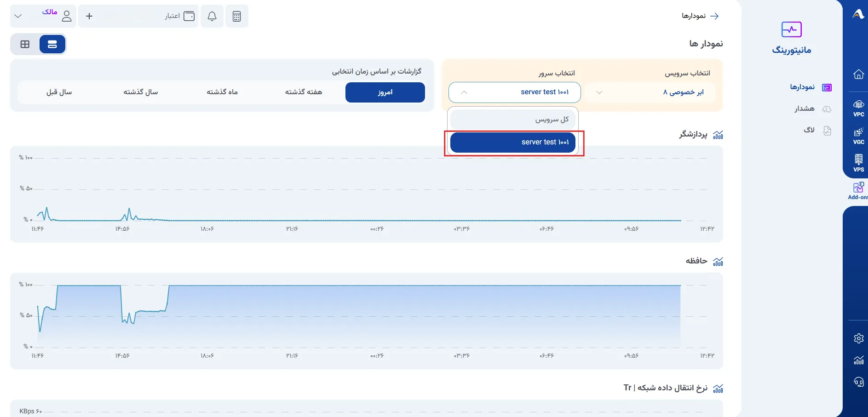
Task: Open the user profile icon مالک
Action: tap(67, 16)
